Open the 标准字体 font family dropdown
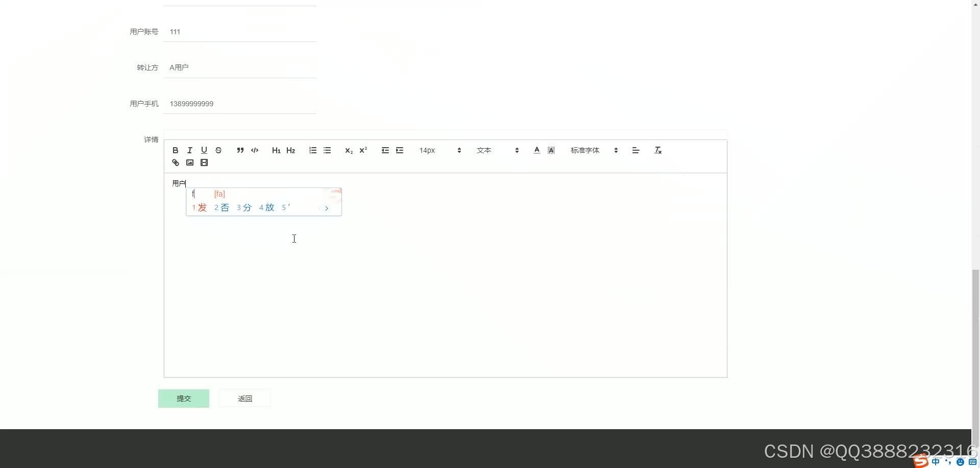This screenshot has height=468, width=980. tap(594, 150)
